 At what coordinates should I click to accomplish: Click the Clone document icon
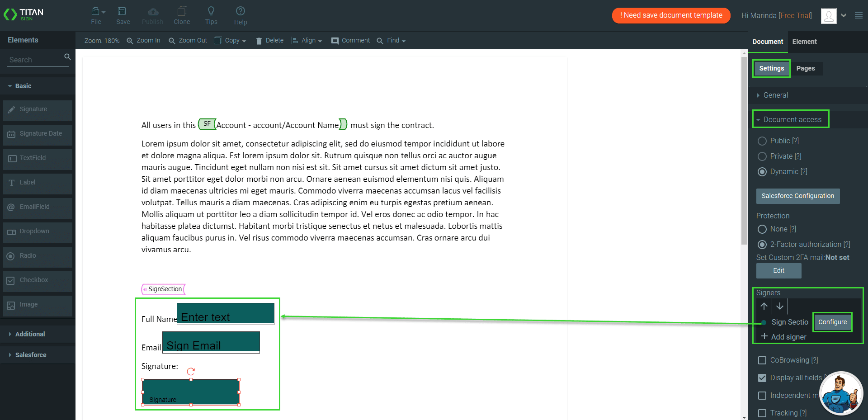click(182, 12)
